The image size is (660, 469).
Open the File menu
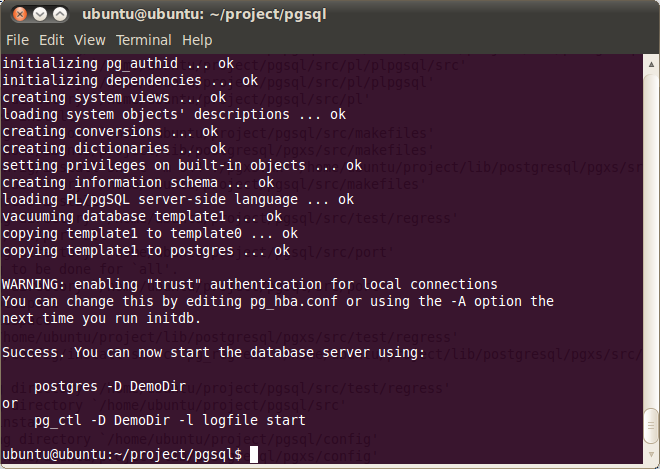click(17, 40)
